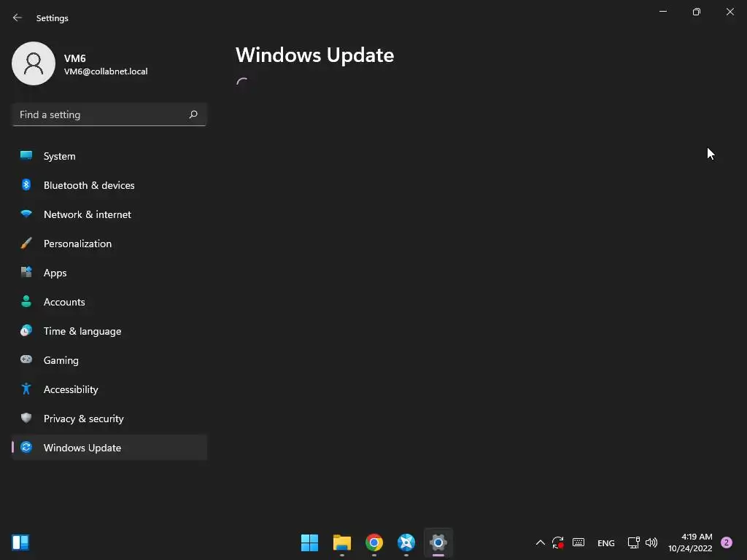747x560 pixels.
Task: Click the volume speaker tray icon
Action: point(651,542)
